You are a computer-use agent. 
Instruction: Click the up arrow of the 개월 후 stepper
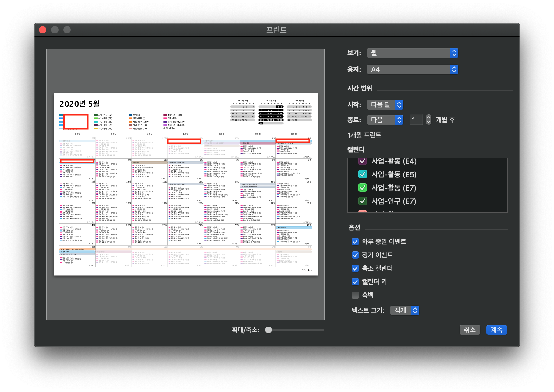[429, 117]
